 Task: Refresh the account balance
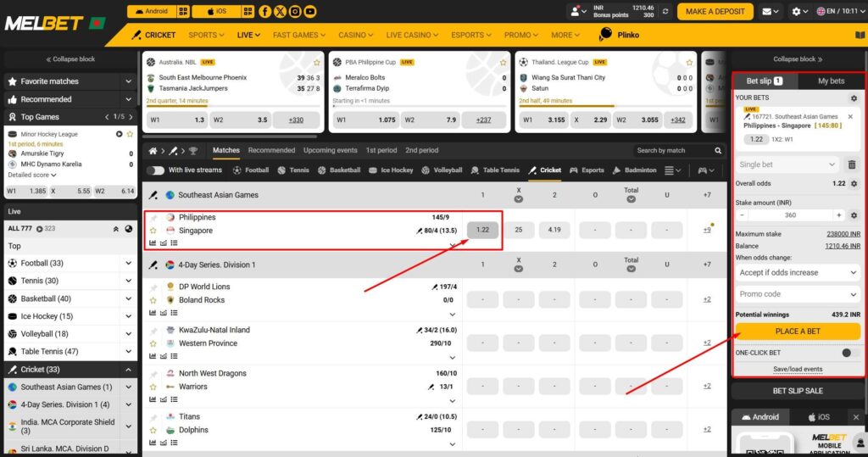665,11
